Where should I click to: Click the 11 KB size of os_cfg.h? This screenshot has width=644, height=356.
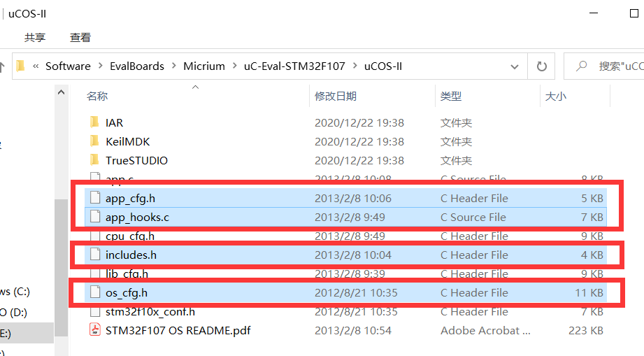click(x=589, y=293)
